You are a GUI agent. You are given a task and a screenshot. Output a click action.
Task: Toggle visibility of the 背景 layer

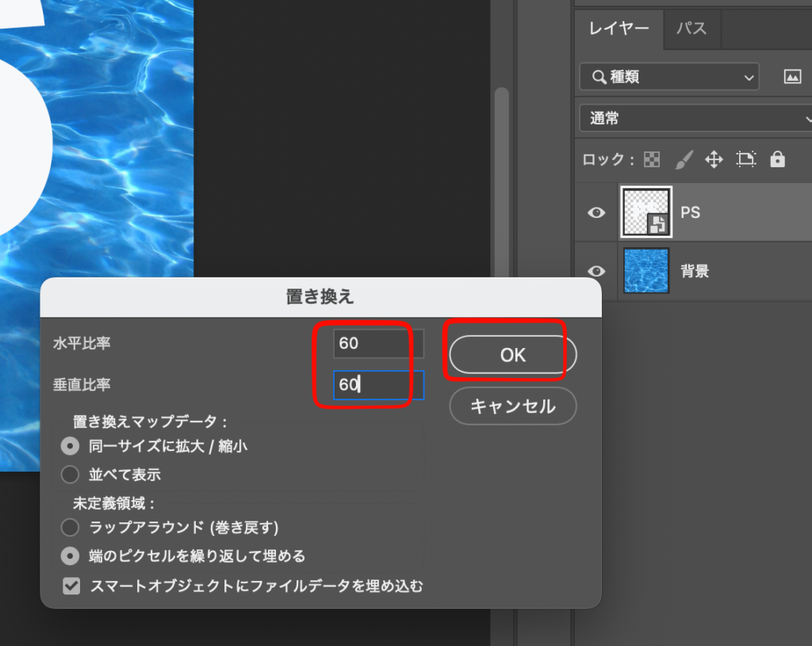coord(596,271)
